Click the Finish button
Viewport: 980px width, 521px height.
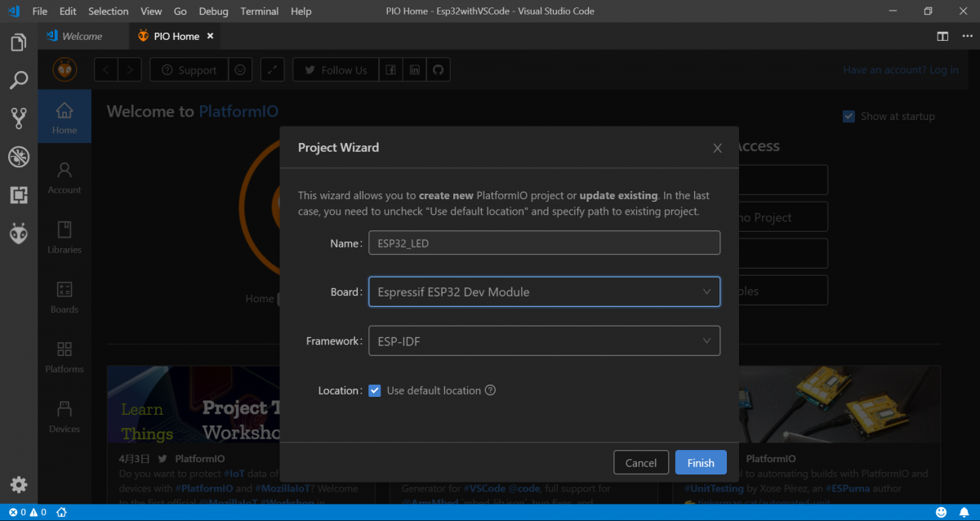[x=701, y=462]
